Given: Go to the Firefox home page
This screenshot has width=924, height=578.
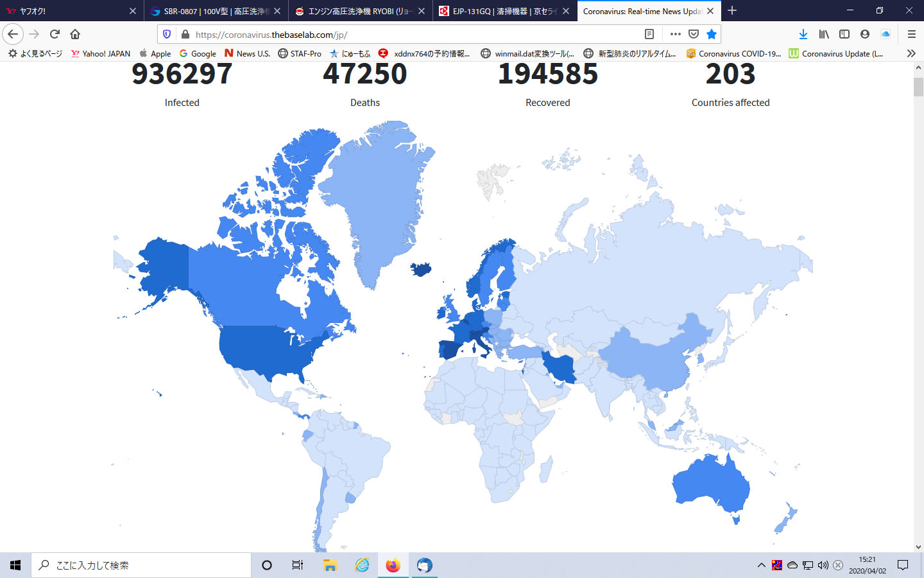Looking at the screenshot, I should point(75,34).
